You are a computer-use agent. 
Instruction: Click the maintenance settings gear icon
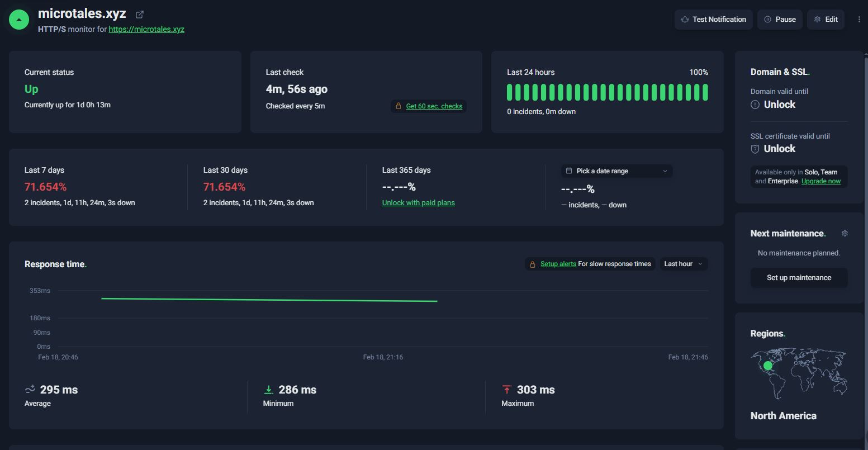(x=845, y=234)
